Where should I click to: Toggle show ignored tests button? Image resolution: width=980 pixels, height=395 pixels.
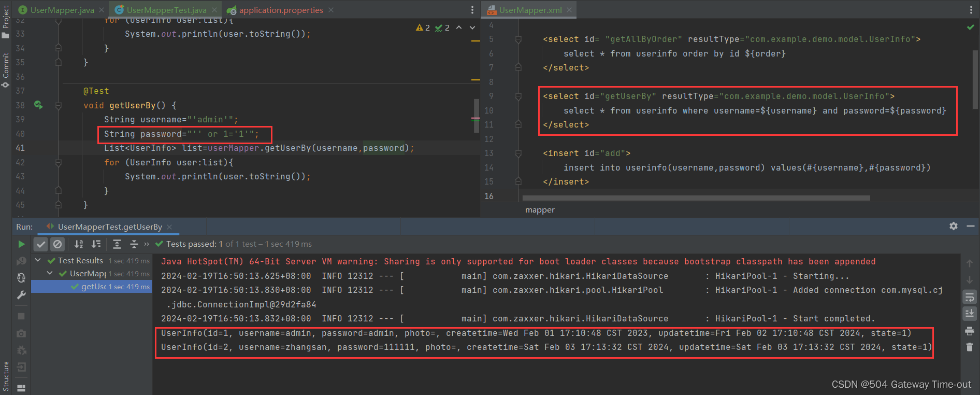point(57,244)
